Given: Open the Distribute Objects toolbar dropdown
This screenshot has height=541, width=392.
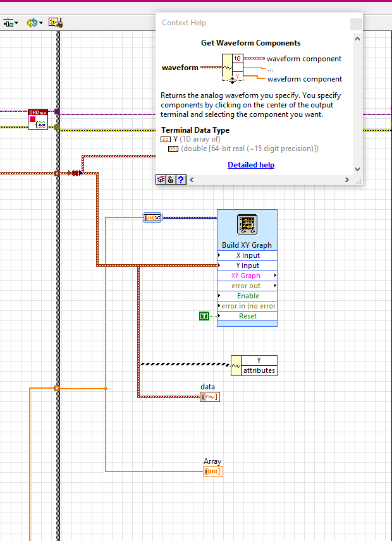Looking at the screenshot, I should coord(11,23).
